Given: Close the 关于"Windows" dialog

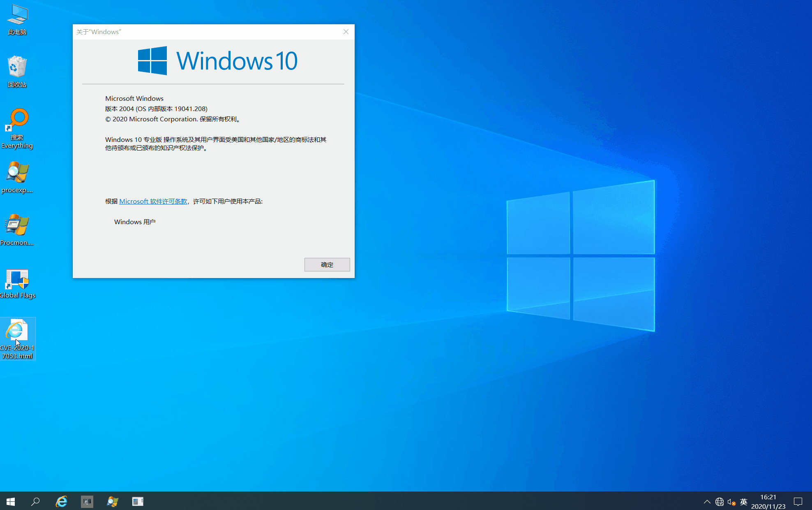Looking at the screenshot, I should pyautogui.click(x=346, y=32).
